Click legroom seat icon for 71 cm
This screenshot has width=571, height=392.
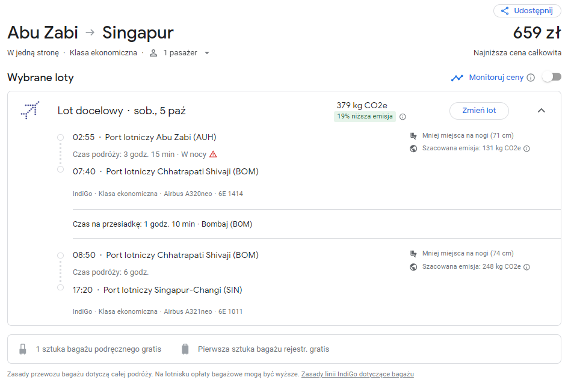tap(413, 136)
